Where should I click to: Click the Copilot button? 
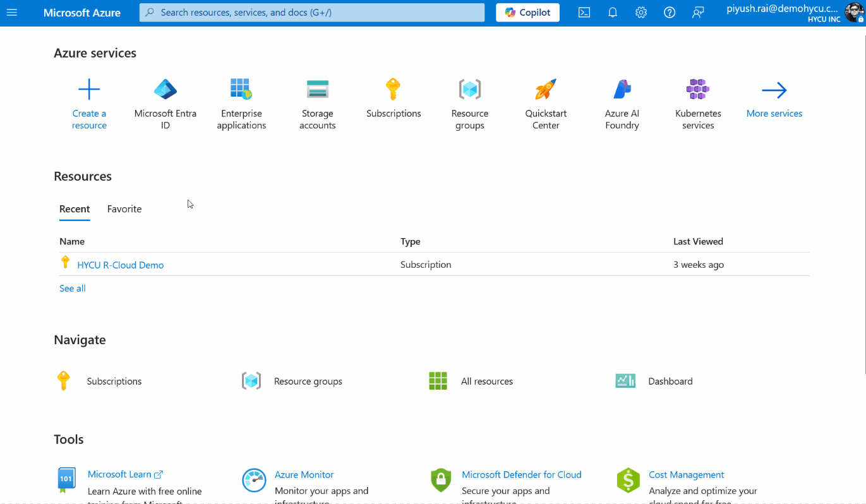pos(527,13)
